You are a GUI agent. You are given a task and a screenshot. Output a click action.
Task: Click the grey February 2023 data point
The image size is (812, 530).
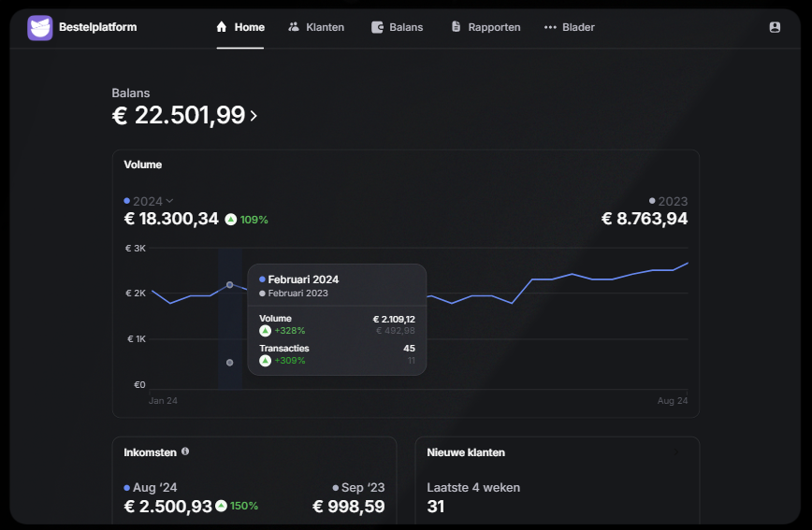(x=230, y=363)
